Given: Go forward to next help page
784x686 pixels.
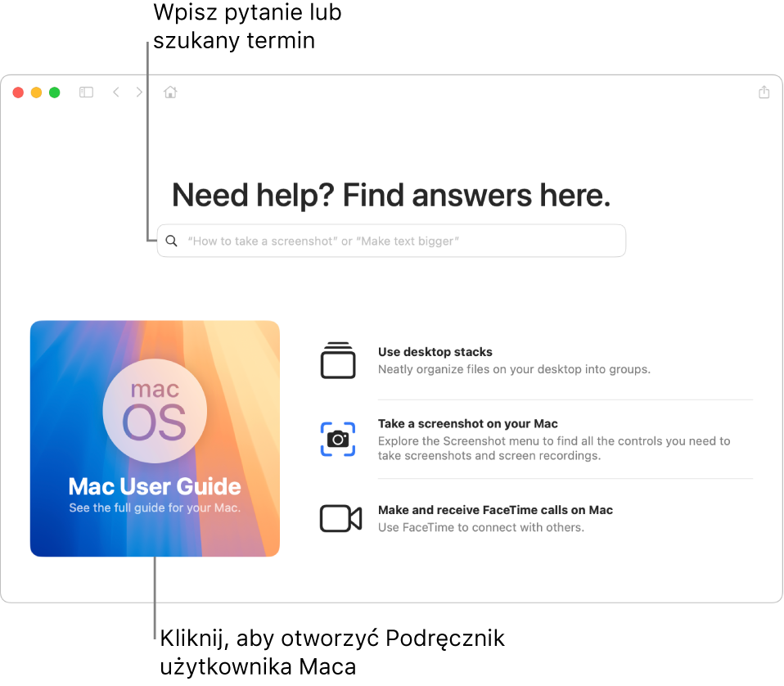Looking at the screenshot, I should click(139, 93).
